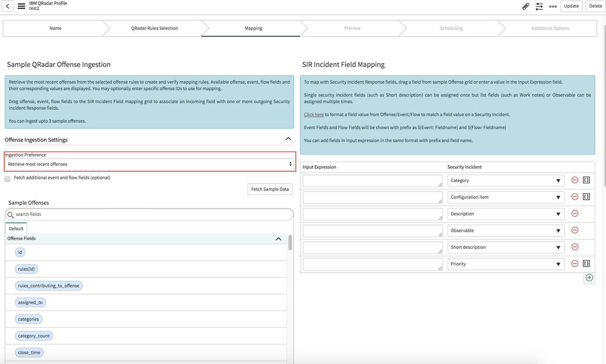Click the search fields magnifier icon

[10, 214]
